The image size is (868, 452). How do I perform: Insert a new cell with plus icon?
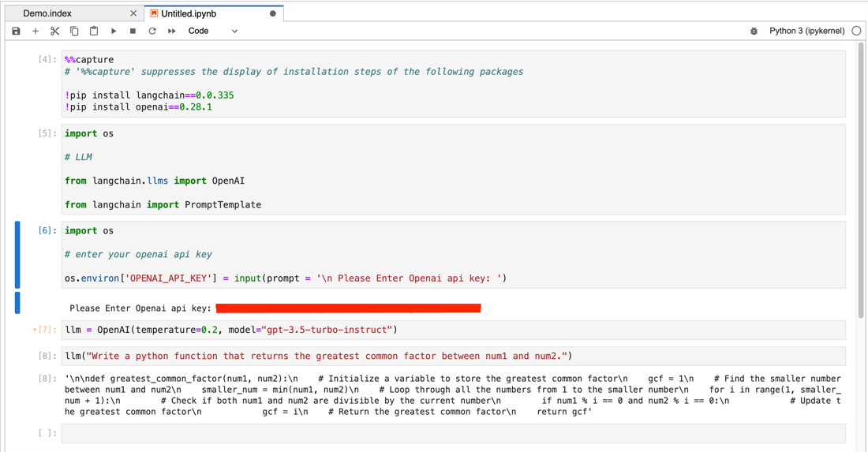[36, 32]
